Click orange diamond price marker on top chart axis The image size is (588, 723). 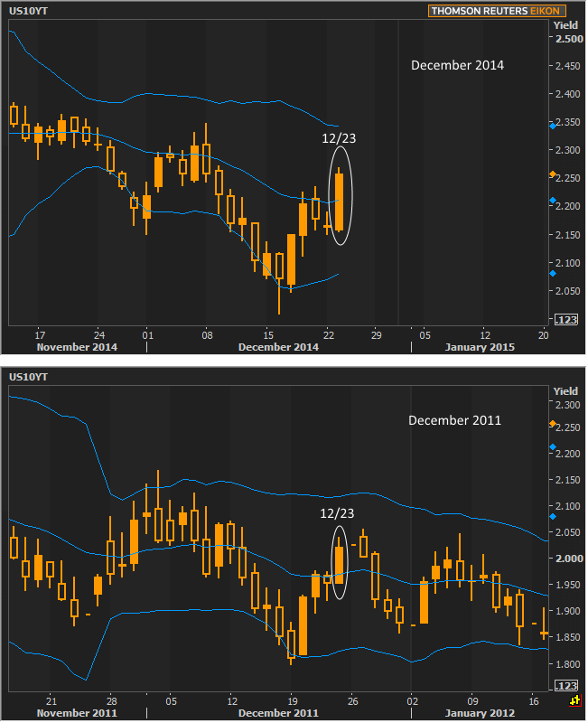[x=553, y=174]
